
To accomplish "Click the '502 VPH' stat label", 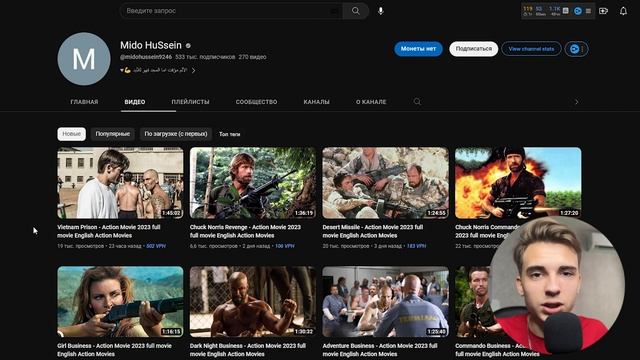I will pyautogui.click(x=156, y=246).
